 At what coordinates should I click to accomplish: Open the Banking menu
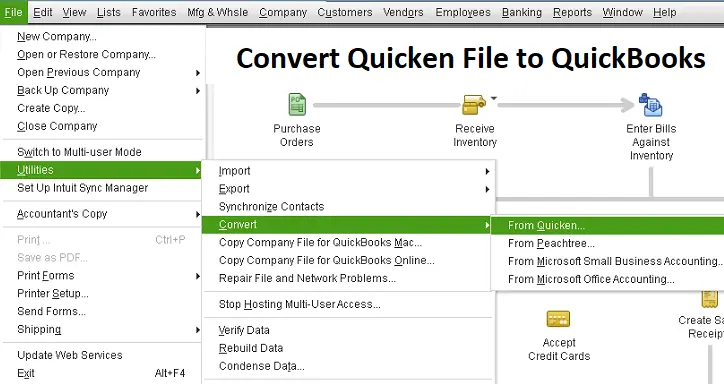(522, 12)
